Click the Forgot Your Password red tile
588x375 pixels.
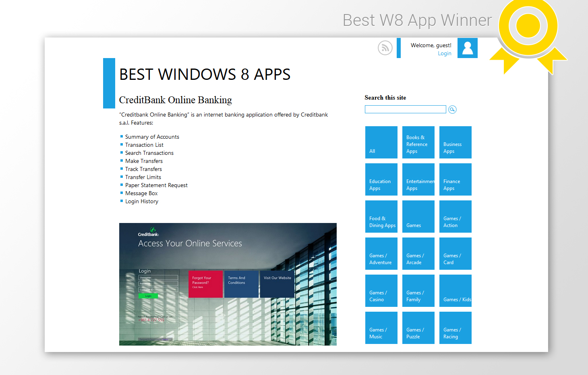205,284
